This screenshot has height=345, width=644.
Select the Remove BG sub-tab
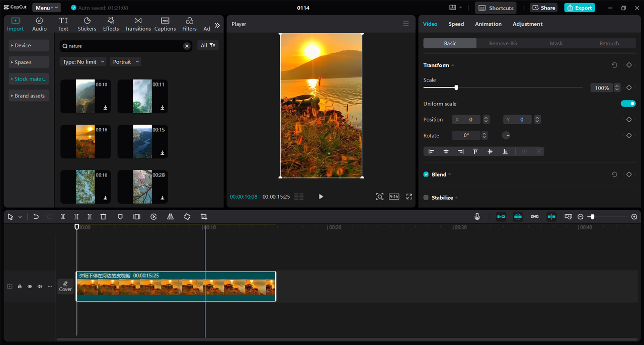503,44
